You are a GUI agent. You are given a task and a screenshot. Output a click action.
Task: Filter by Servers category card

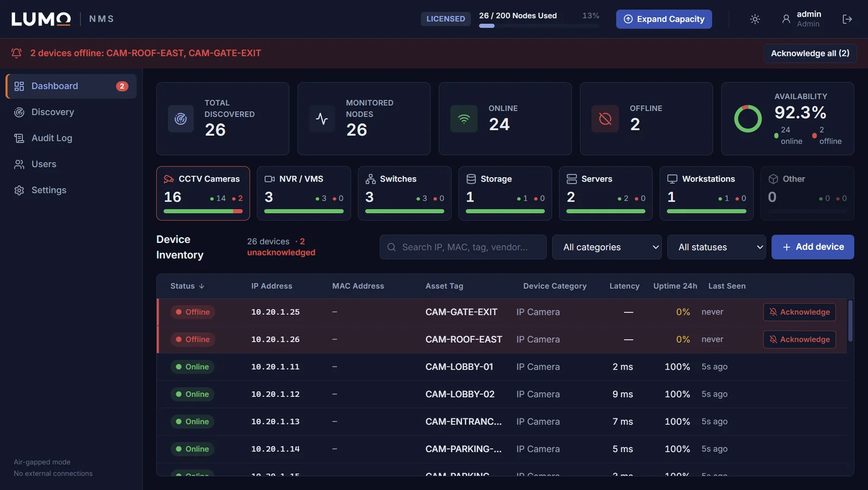click(x=606, y=194)
